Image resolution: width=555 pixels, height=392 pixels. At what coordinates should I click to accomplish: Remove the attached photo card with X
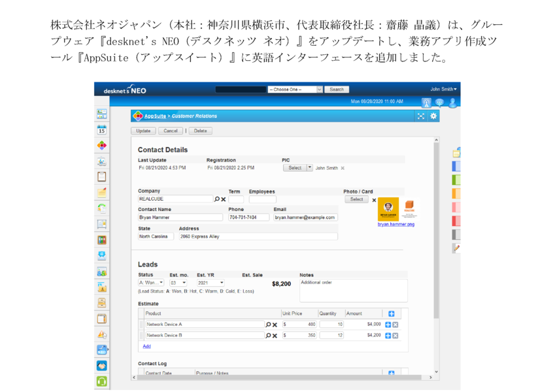(x=374, y=200)
